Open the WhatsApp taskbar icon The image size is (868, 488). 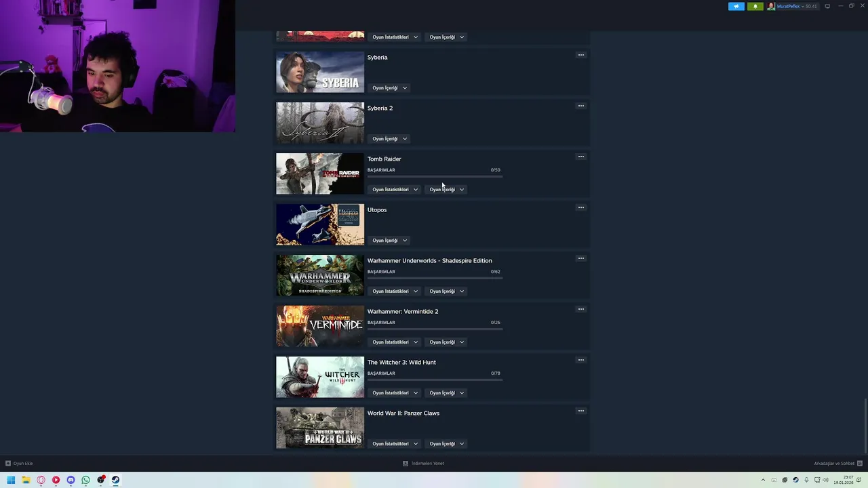click(85, 480)
